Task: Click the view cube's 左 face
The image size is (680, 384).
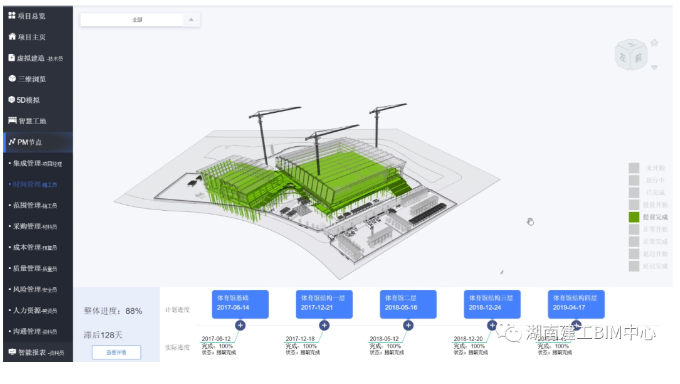Action: [623, 57]
